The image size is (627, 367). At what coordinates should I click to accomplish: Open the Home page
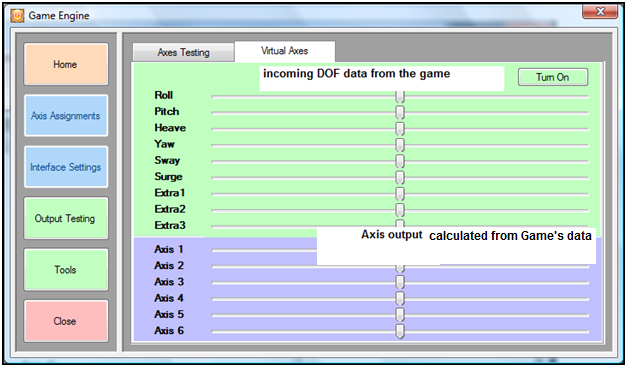pyautogui.click(x=66, y=64)
